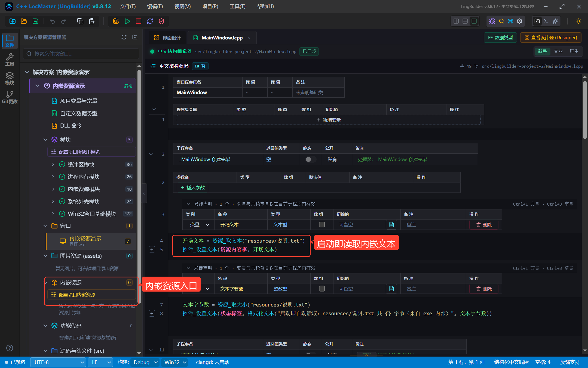Screen dimensions: 588x368
Task: Check 数组 box for 文本字节数 variable
Action: pyautogui.click(x=322, y=289)
